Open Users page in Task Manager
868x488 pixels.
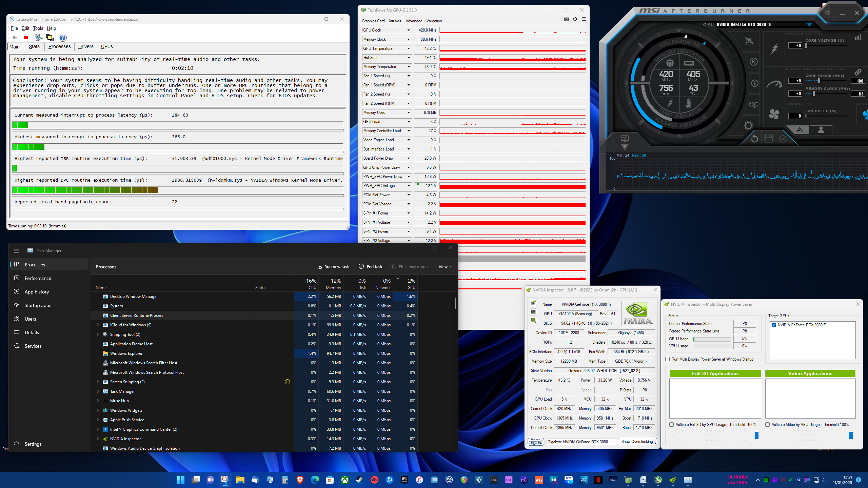[x=49, y=319]
